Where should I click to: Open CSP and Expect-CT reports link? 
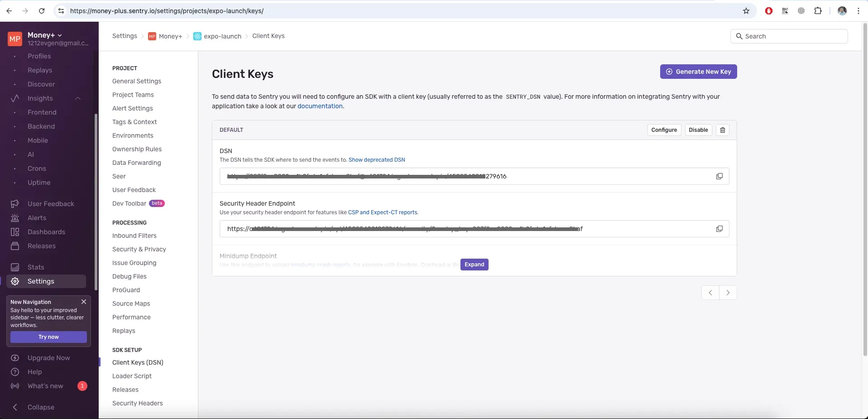tap(383, 212)
